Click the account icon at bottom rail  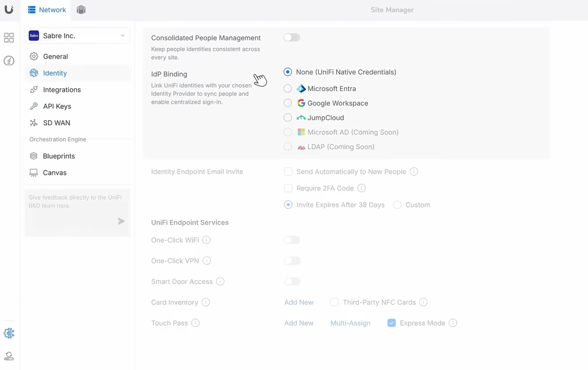pyautogui.click(x=9, y=356)
